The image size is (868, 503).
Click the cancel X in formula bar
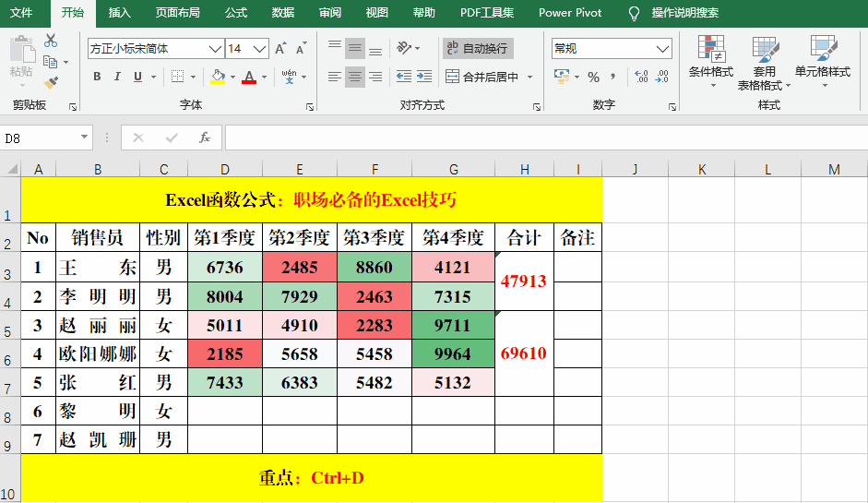pos(138,138)
